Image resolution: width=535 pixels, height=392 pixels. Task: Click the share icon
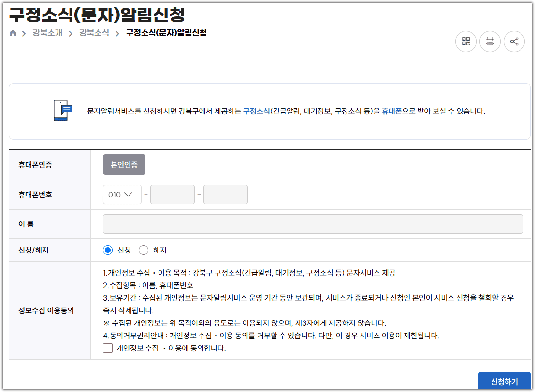click(x=514, y=42)
